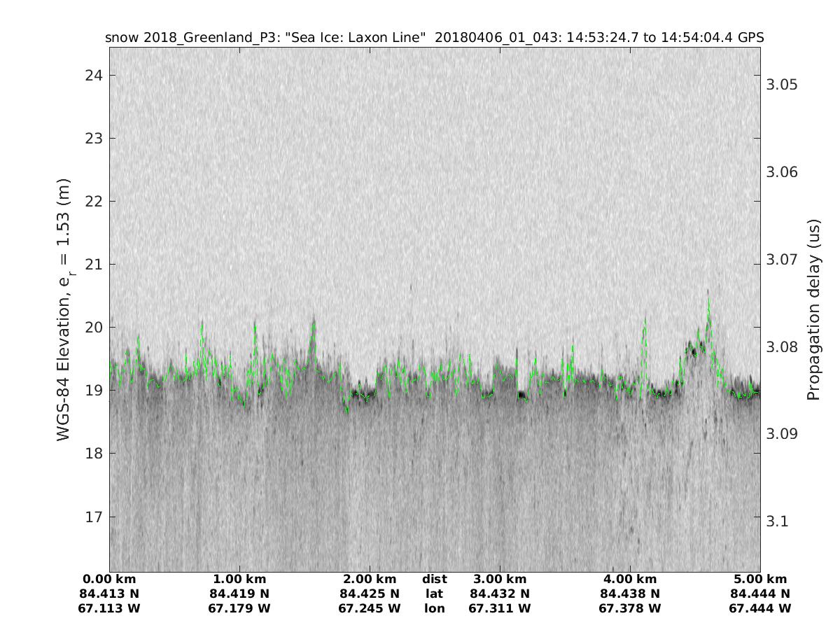
Task: Click the 84.432 N latitude label
Action: pos(500,594)
